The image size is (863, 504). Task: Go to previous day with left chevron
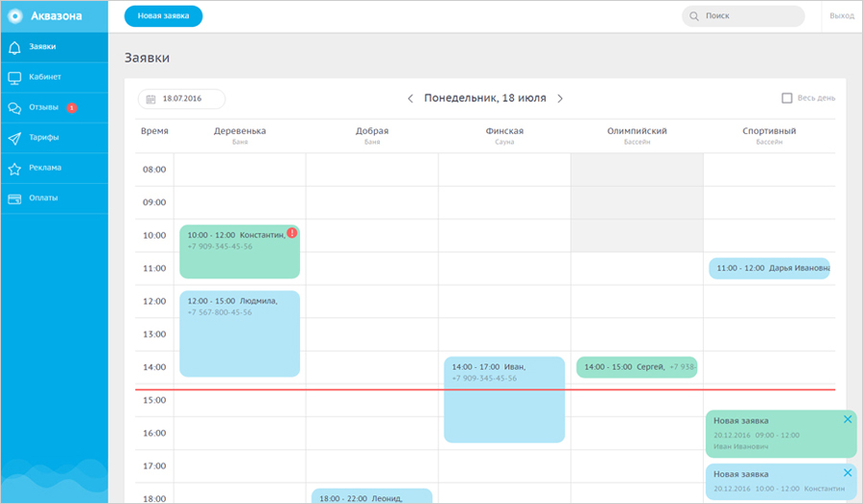point(410,98)
